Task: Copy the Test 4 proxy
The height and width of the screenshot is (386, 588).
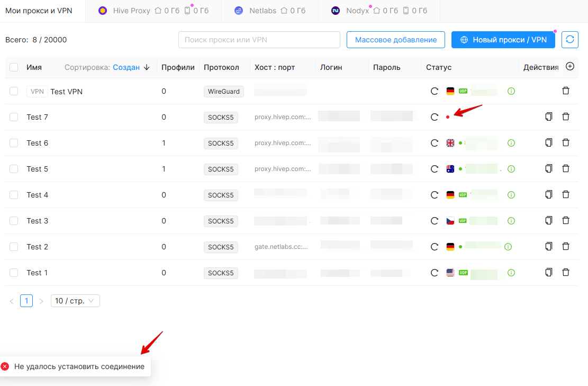Action: pyautogui.click(x=549, y=194)
